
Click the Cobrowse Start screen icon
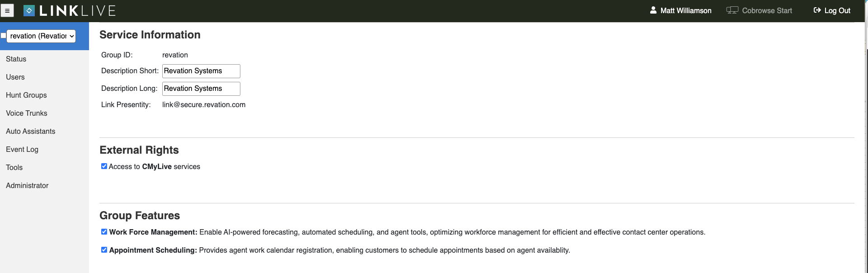[x=732, y=10]
